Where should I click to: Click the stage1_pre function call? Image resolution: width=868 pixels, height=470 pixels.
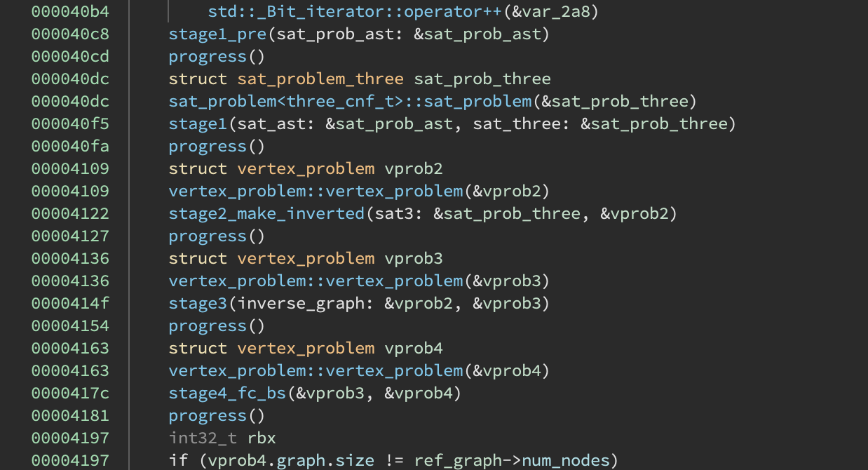(217, 34)
